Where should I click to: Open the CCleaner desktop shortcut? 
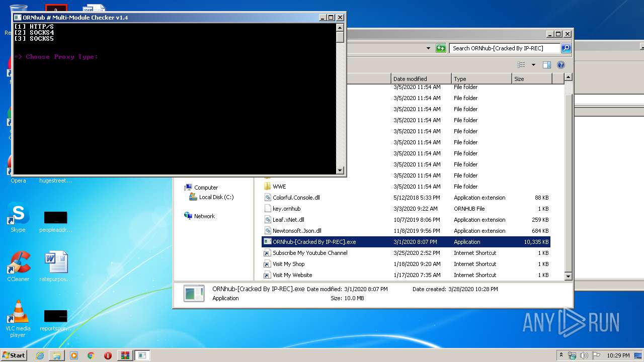(x=18, y=267)
